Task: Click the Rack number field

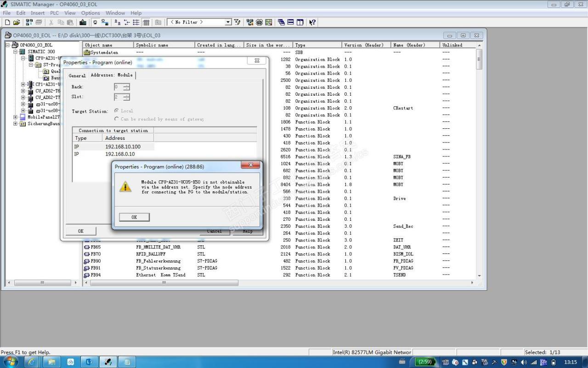Action: coord(119,87)
